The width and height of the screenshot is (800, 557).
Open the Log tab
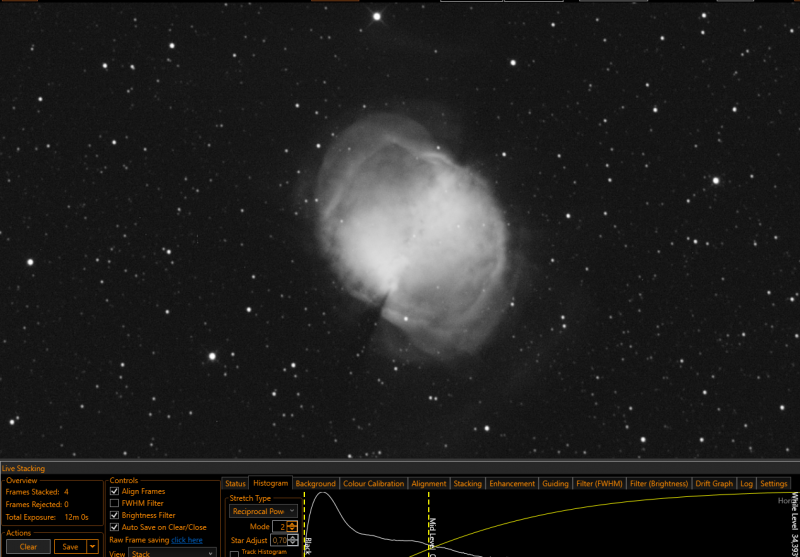746,484
